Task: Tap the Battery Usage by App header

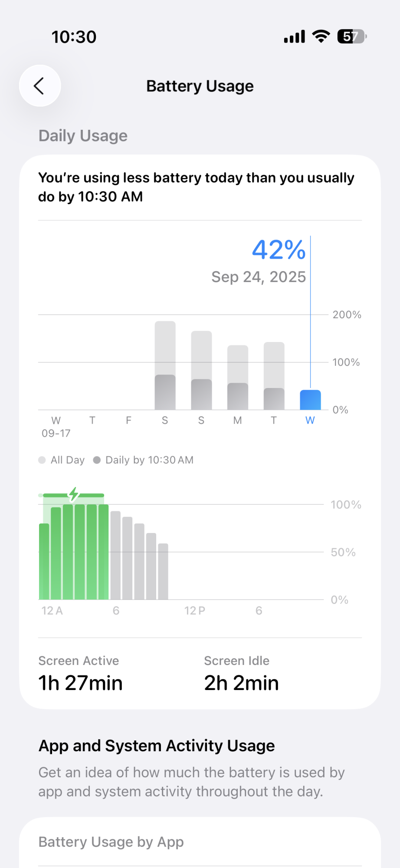Action: point(111,842)
